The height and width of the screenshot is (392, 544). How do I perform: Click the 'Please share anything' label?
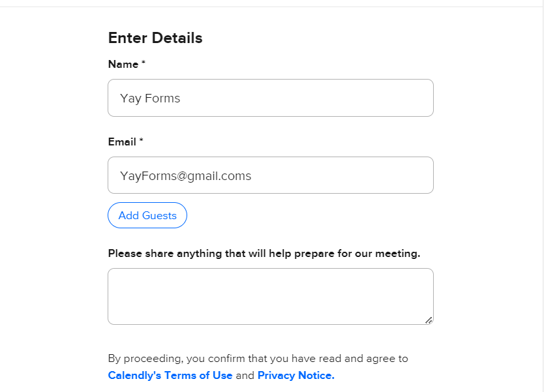tap(264, 253)
